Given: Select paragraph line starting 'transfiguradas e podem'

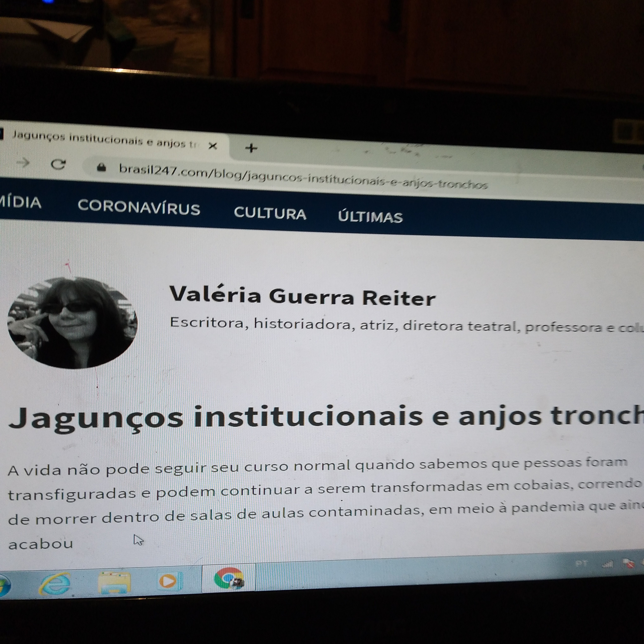Looking at the screenshot, I should click(325, 489).
